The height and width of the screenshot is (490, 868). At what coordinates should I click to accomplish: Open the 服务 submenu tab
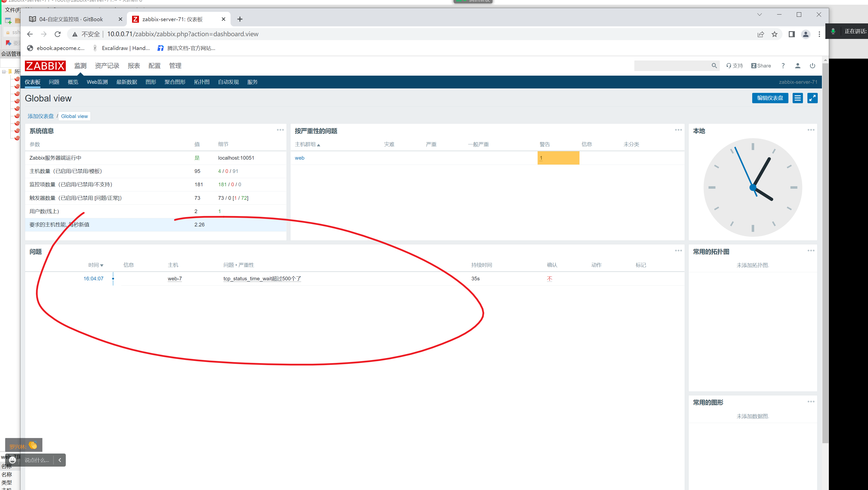click(252, 82)
